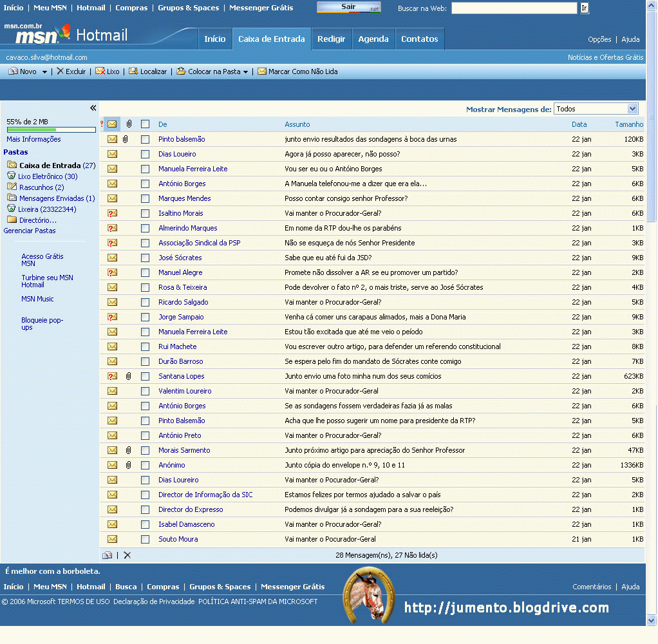
Task: Sort messages by the De column header
Action: [163, 124]
